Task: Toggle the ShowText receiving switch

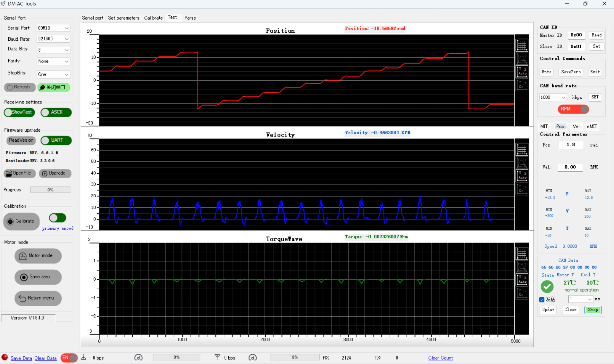Action: [19, 112]
